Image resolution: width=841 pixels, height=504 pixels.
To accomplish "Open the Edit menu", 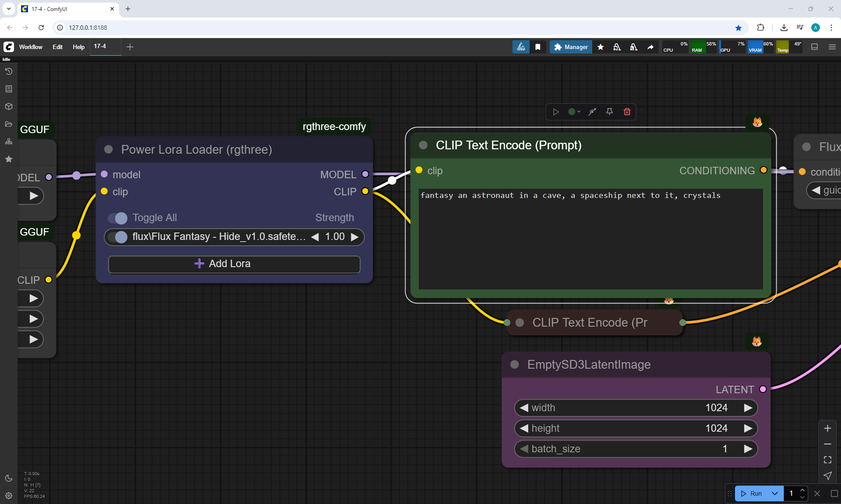I will 57,47.
